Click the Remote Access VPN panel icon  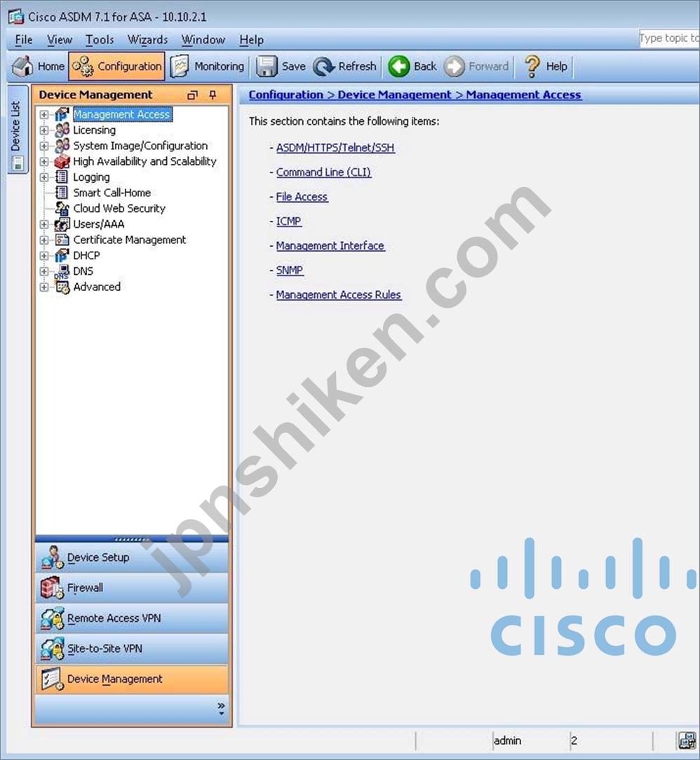tap(53, 618)
